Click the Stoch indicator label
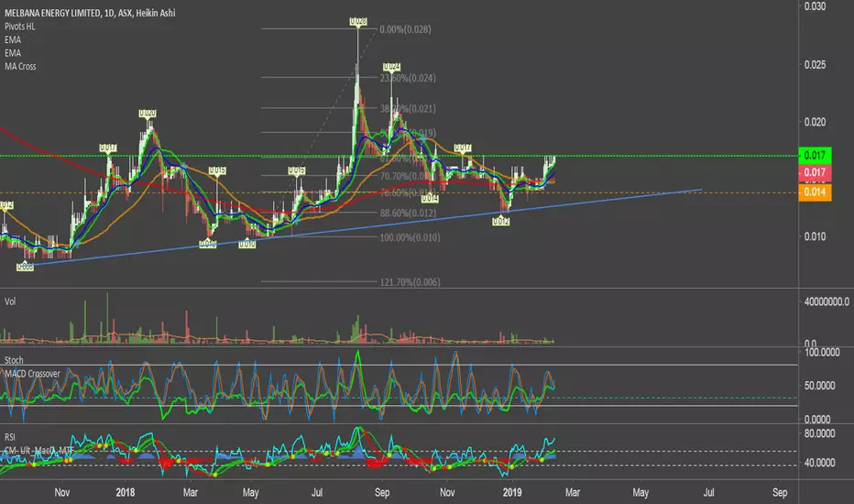 (14, 360)
